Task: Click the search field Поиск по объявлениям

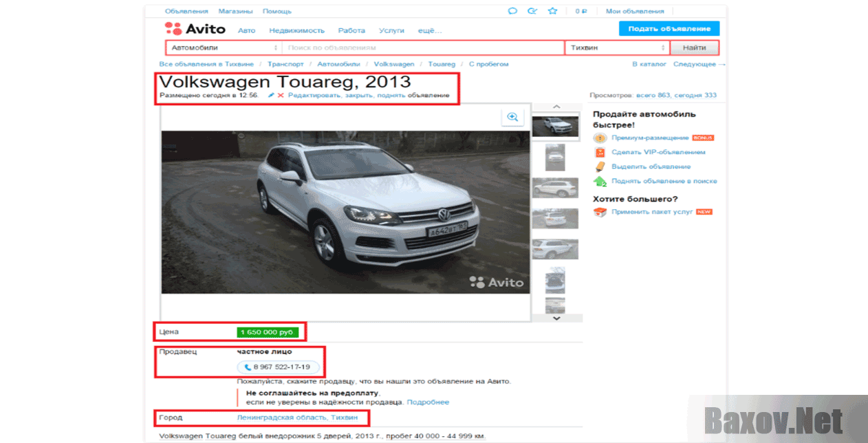Action: click(x=422, y=48)
